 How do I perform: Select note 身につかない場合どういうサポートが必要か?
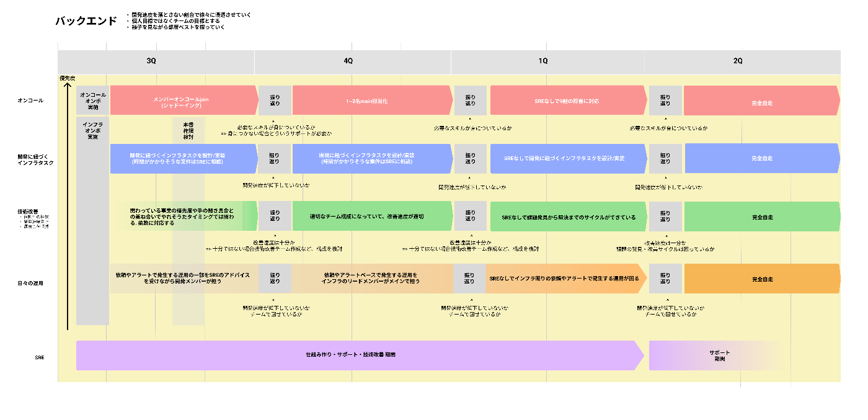277,134
